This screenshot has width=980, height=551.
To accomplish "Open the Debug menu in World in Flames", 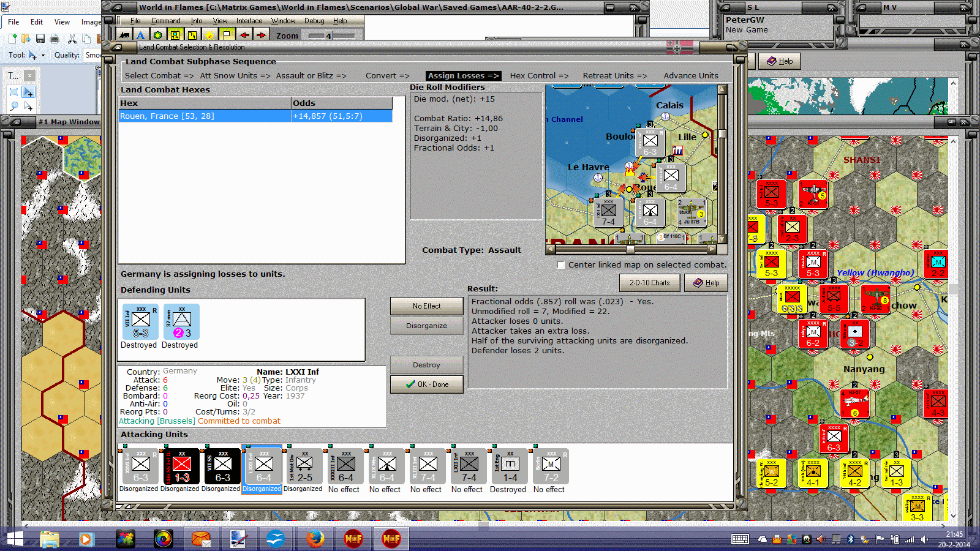I will point(314,21).
